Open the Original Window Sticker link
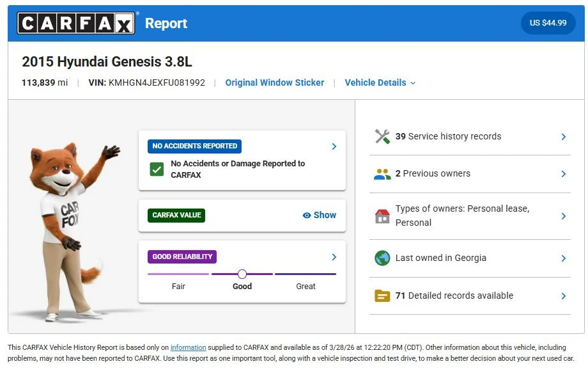This screenshot has height=371, width=588. tap(274, 83)
